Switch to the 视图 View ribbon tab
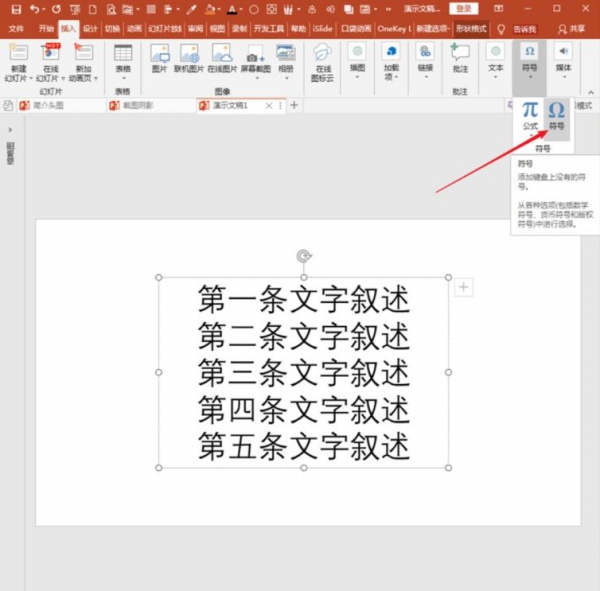 (217, 29)
